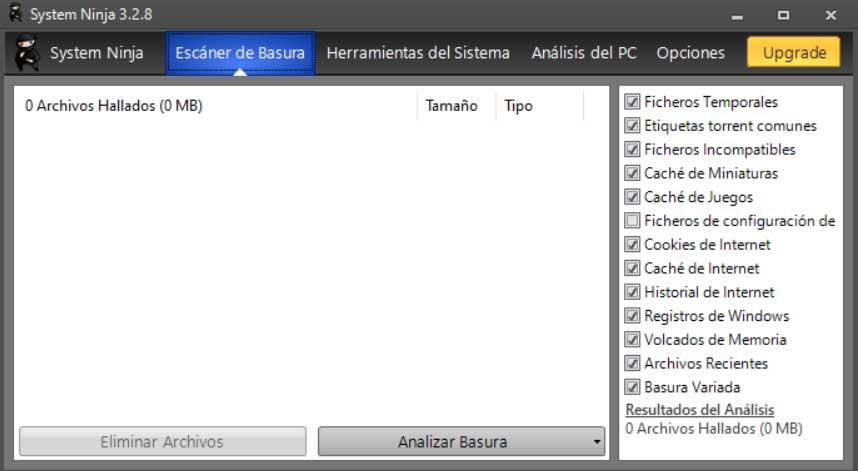The height and width of the screenshot is (471, 858).
Task: Maximize the System Ninja window
Action: pos(784,15)
